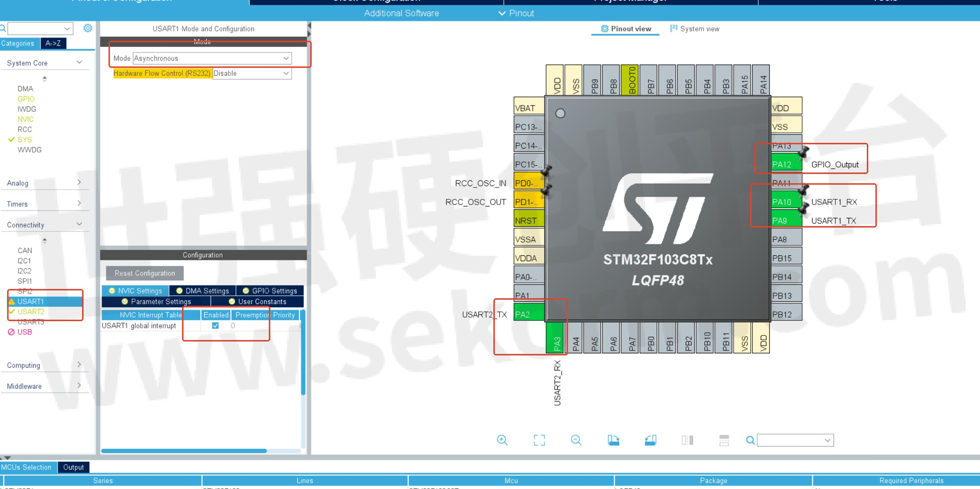Select the zoom out icon in pinout toolbar
Image resolution: width=980 pixels, height=489 pixels.
coord(576,440)
